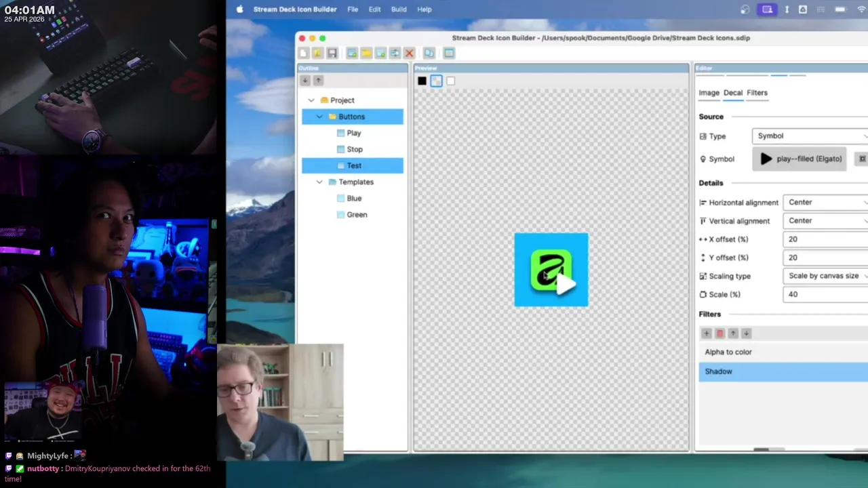The height and width of the screenshot is (488, 868).
Task: Move selected filter up in Filters list
Action: coord(733,333)
